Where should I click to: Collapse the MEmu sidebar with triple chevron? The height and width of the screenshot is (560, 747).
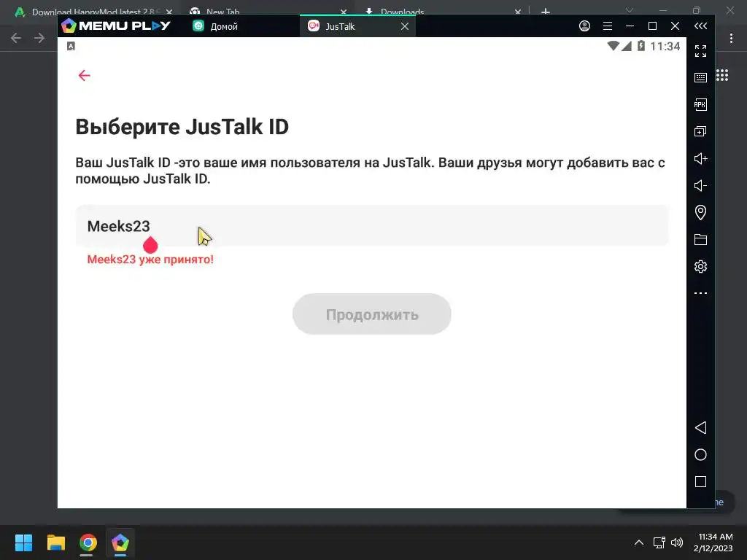[700, 26]
